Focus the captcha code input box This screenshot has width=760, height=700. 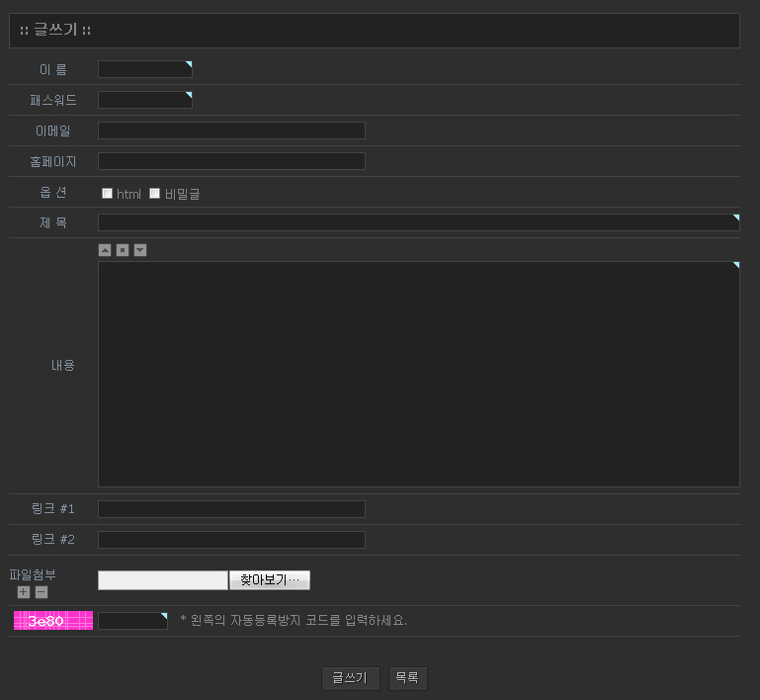tap(132, 621)
